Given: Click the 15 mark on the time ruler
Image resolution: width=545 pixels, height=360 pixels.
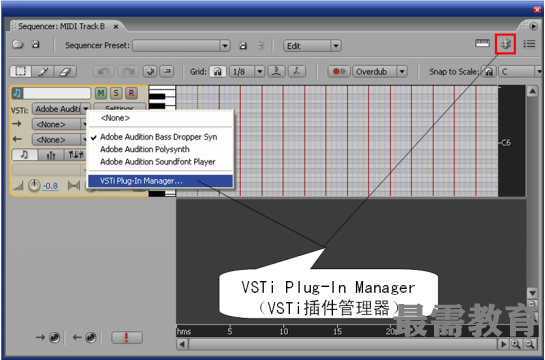Looking at the screenshot, I should click(337, 331).
